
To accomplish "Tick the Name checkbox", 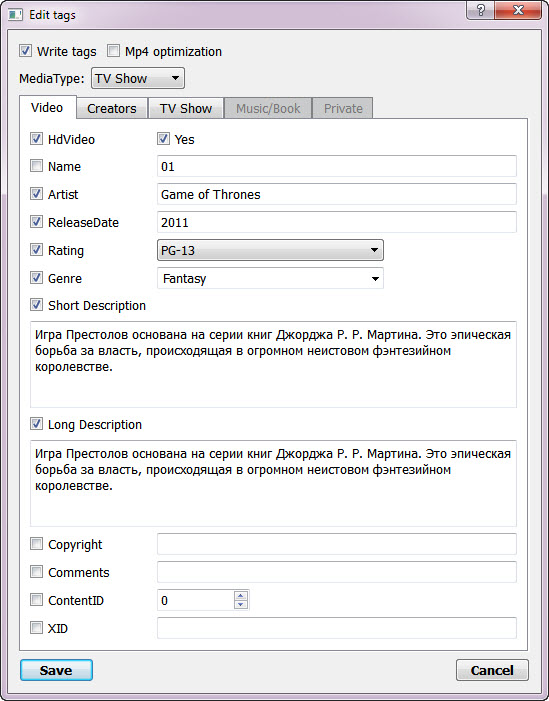I will [36, 166].
